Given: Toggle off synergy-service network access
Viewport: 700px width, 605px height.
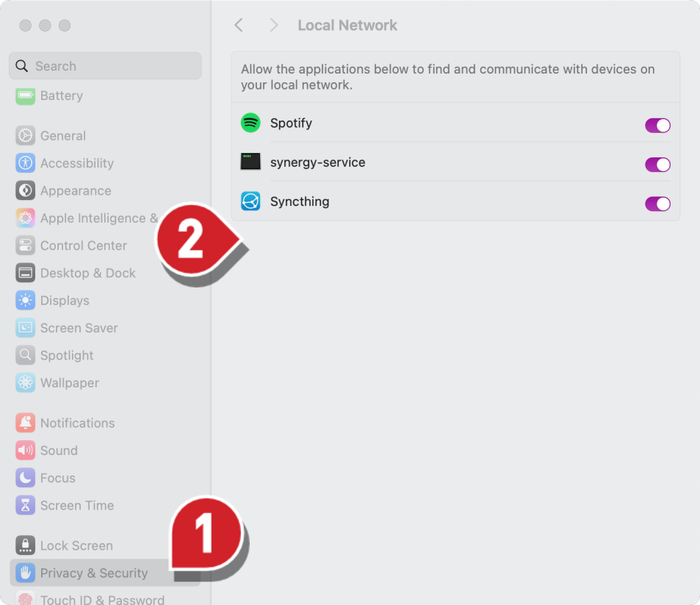Looking at the screenshot, I should click(x=657, y=164).
